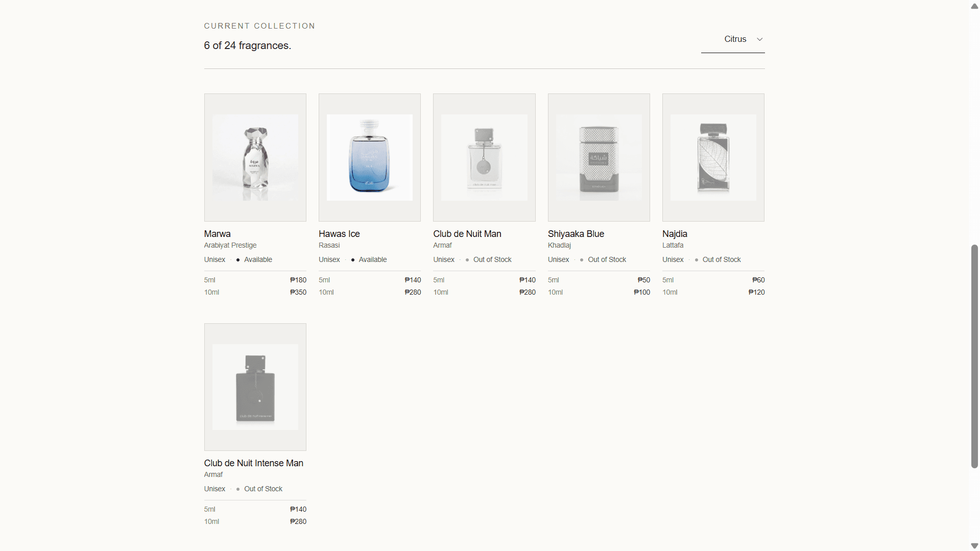The image size is (980, 551).
Task: Click the '6 of 24 fragrances.' count
Action: [x=248, y=45]
